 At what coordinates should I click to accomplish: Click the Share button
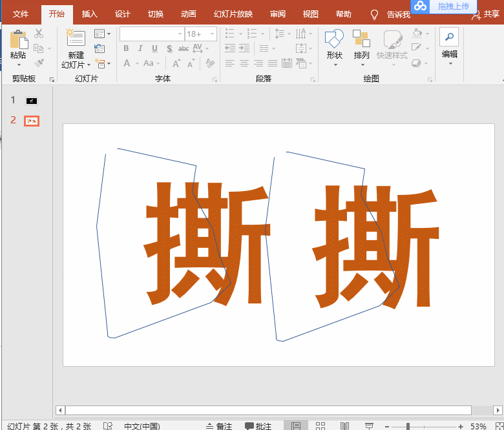click(486, 14)
